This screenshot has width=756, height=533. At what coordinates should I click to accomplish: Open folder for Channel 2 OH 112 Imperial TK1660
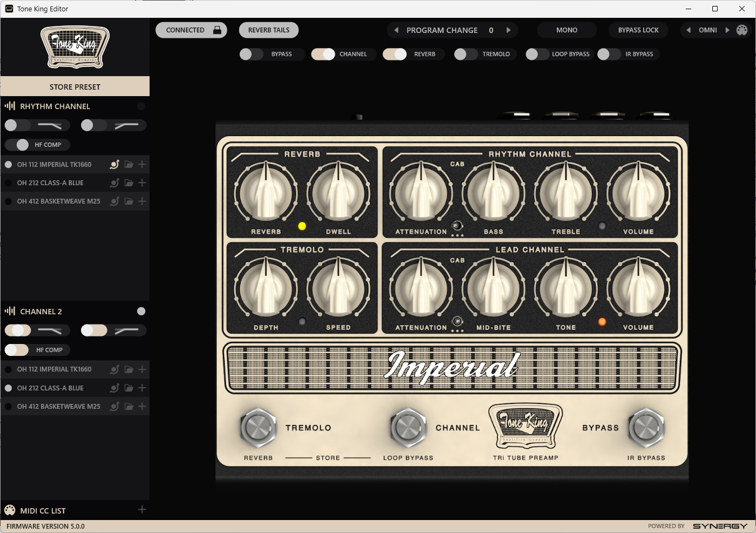pos(129,369)
